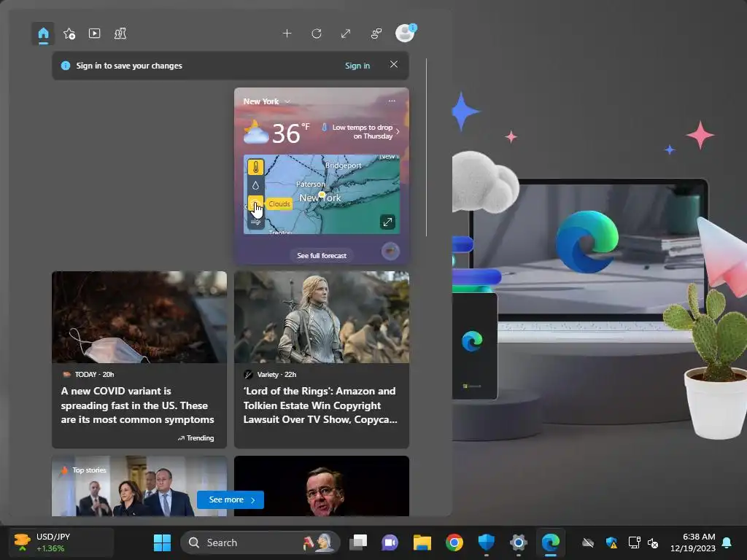The image size is (747, 560).
Task: Open File Explorer from taskbar
Action: (x=422, y=542)
